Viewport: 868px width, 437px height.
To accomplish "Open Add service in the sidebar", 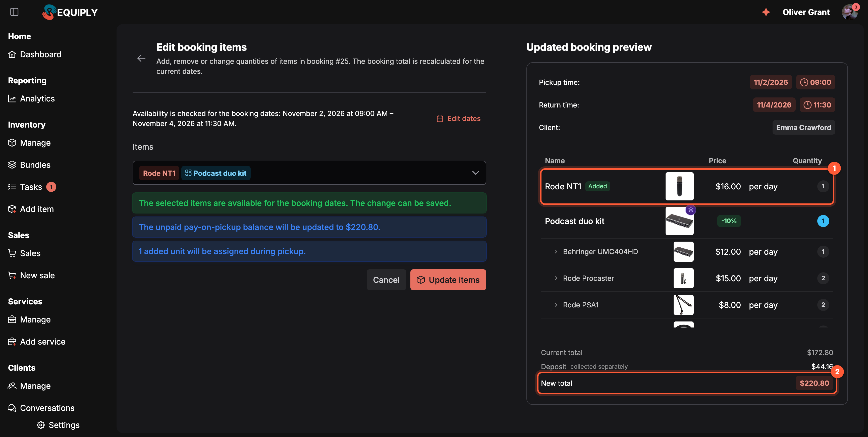I will (37, 342).
